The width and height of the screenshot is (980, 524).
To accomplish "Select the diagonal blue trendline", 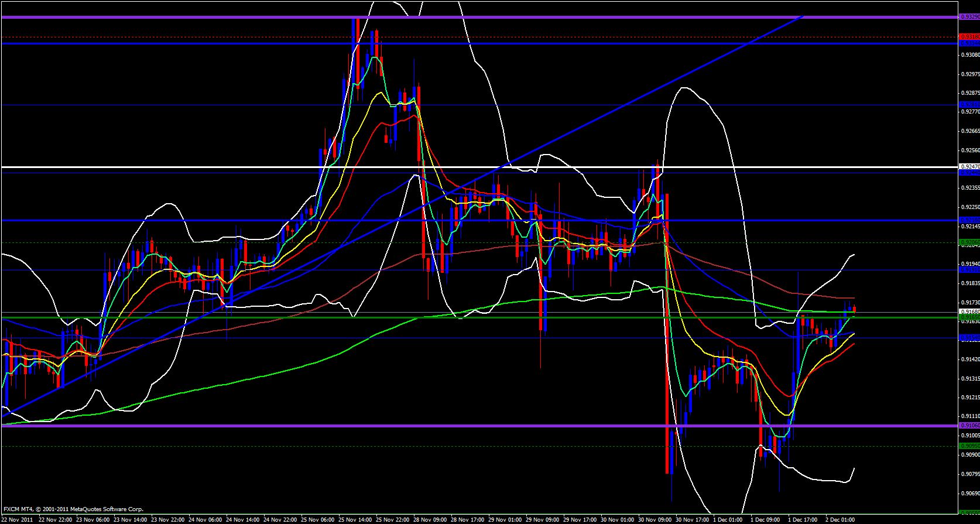I will (585, 122).
